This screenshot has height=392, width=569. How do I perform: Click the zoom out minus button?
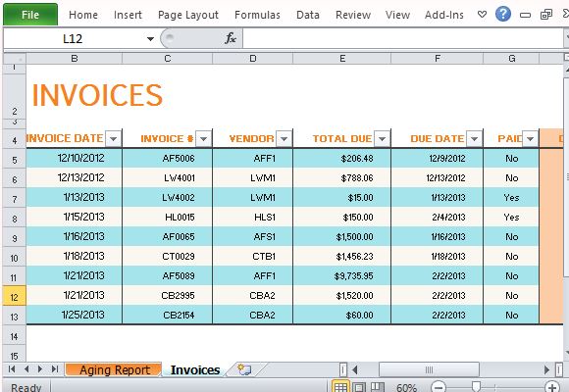click(x=439, y=387)
